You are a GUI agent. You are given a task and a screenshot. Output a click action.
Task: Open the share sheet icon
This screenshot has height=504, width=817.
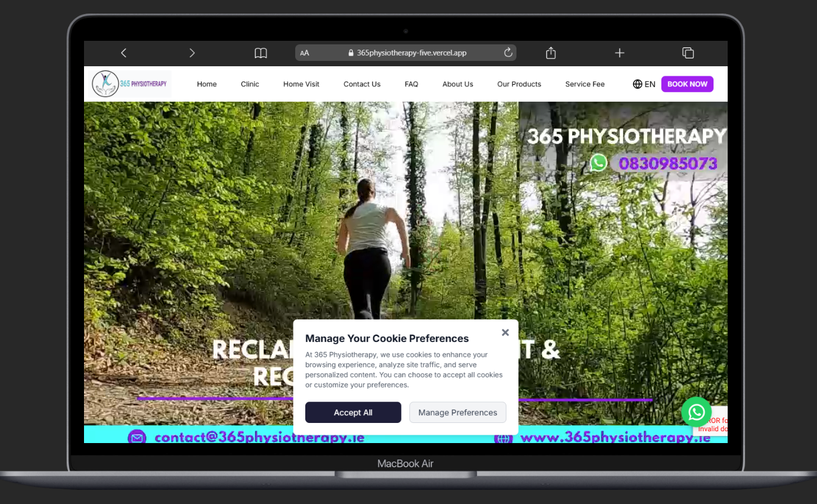click(551, 53)
